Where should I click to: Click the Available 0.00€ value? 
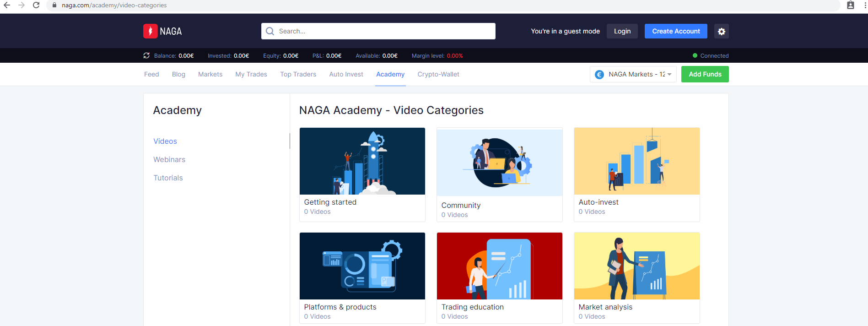coord(390,55)
